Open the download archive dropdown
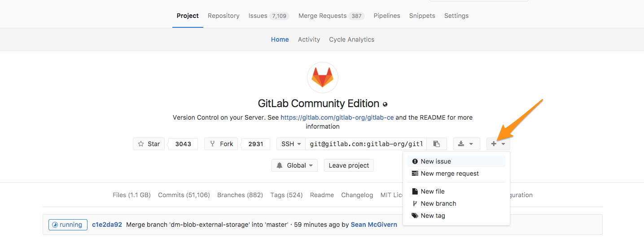 [x=466, y=144]
